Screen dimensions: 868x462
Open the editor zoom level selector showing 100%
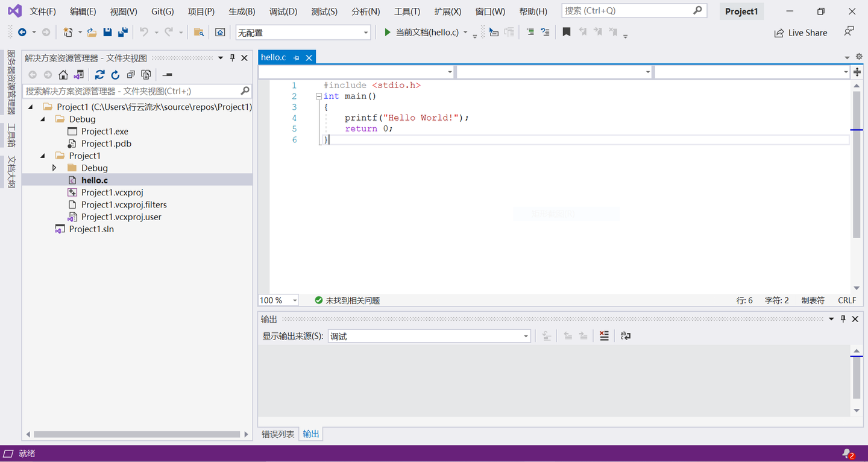(x=278, y=300)
